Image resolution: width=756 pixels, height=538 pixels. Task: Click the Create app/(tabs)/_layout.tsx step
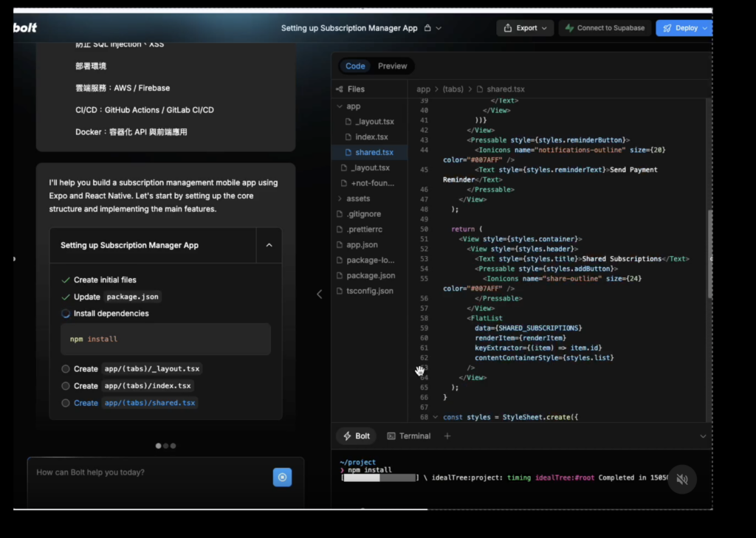[x=131, y=369]
